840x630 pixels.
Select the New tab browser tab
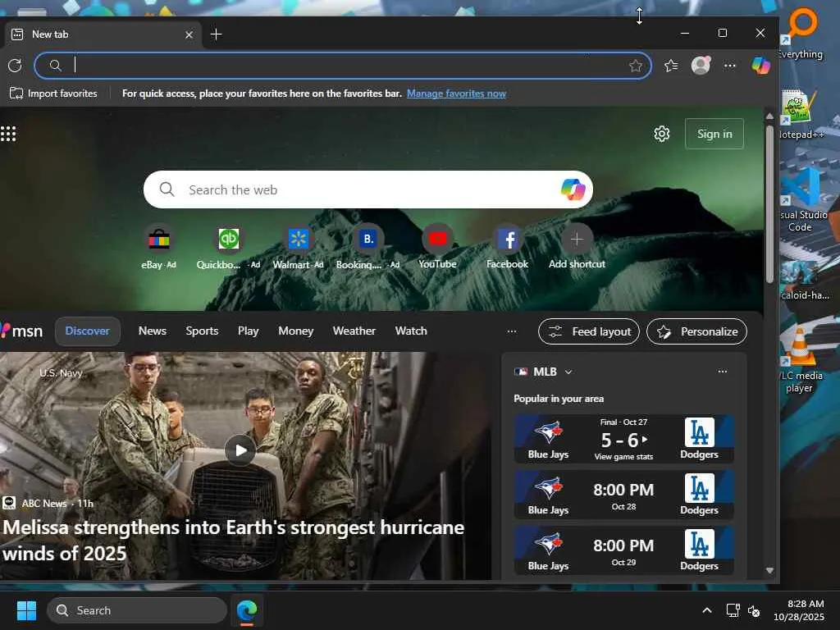coord(102,34)
